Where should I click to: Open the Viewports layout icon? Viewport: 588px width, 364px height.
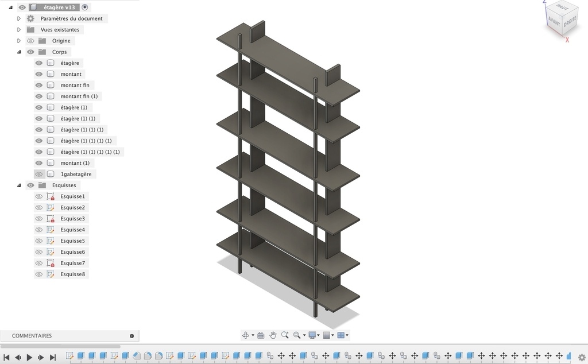click(341, 335)
